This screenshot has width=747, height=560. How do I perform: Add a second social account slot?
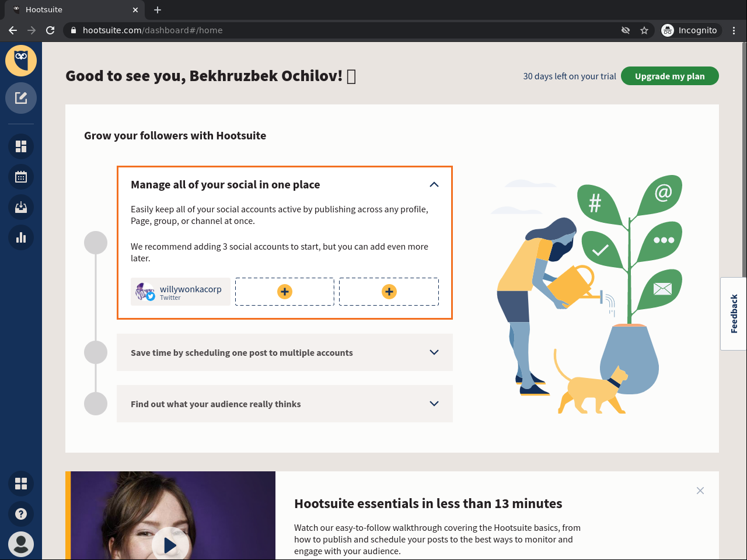(x=285, y=292)
